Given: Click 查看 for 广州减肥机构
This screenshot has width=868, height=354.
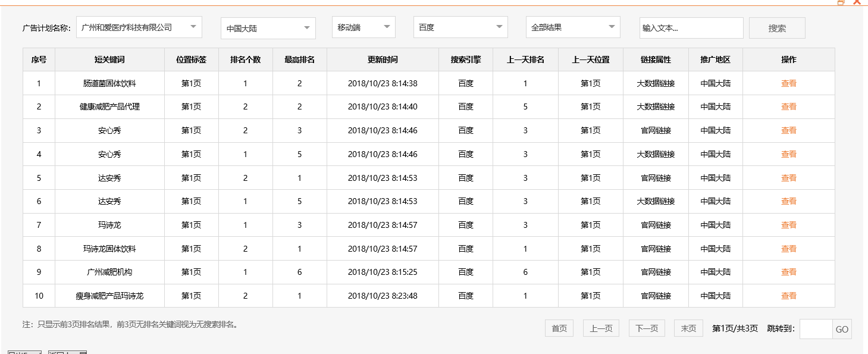Looking at the screenshot, I should pyautogui.click(x=788, y=272).
